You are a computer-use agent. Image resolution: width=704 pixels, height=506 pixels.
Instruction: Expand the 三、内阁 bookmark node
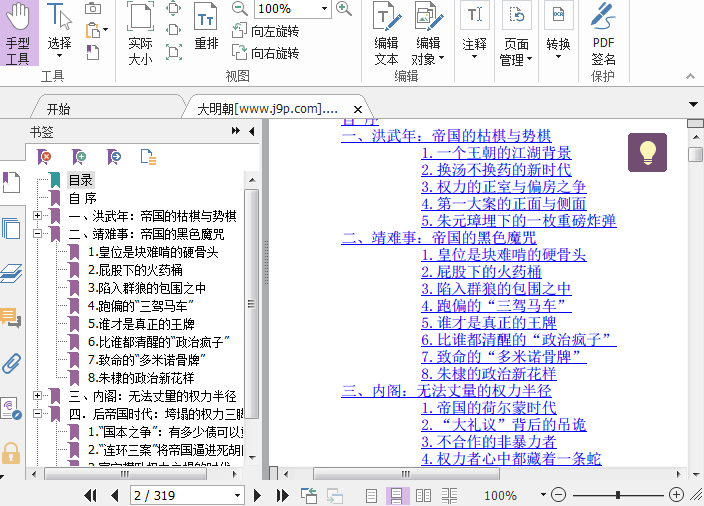pyautogui.click(x=38, y=396)
